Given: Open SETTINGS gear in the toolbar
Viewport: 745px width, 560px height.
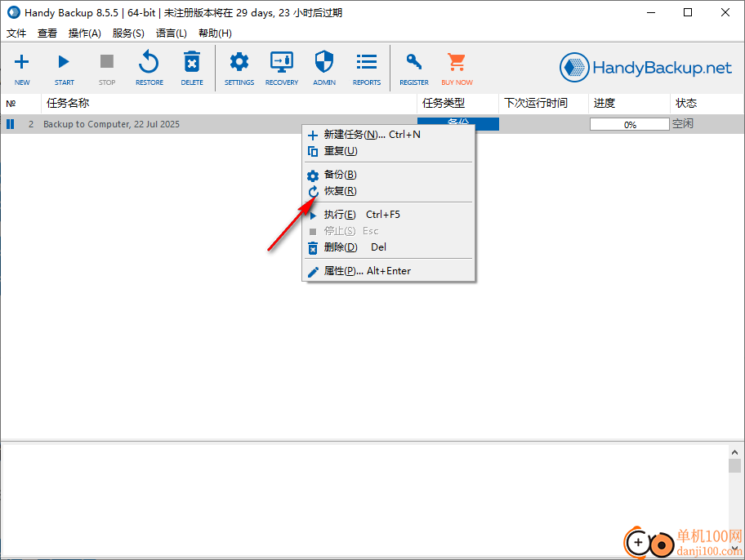Looking at the screenshot, I should 239,69.
